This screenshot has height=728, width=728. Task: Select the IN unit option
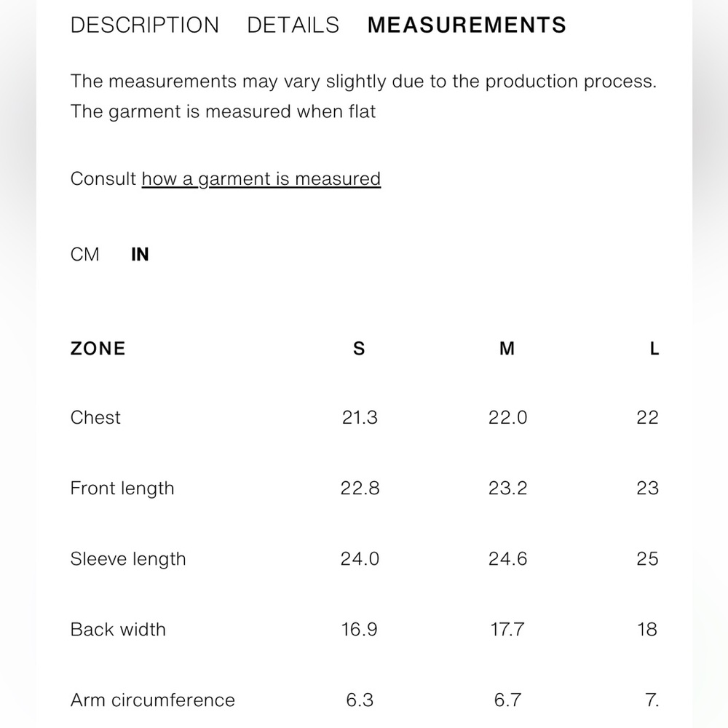(x=140, y=255)
